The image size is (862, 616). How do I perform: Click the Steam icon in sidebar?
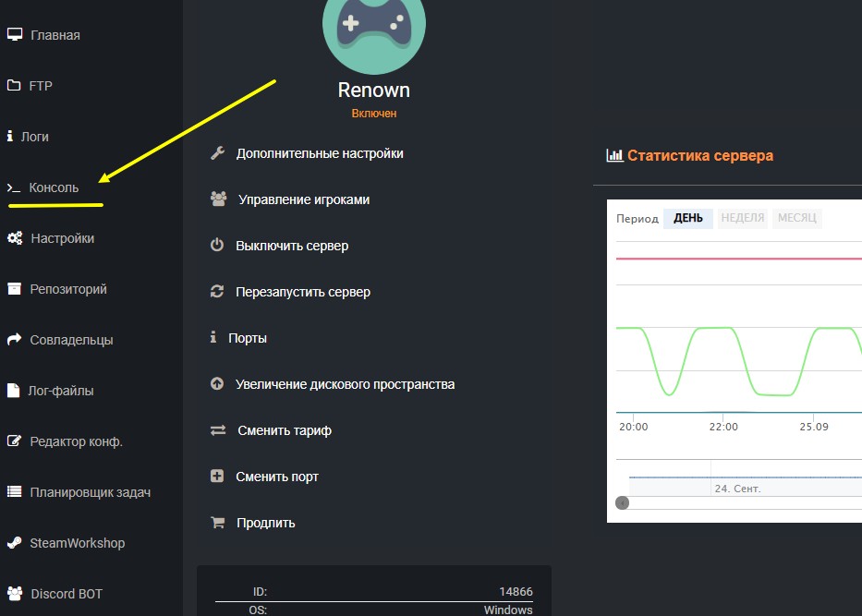[14, 543]
